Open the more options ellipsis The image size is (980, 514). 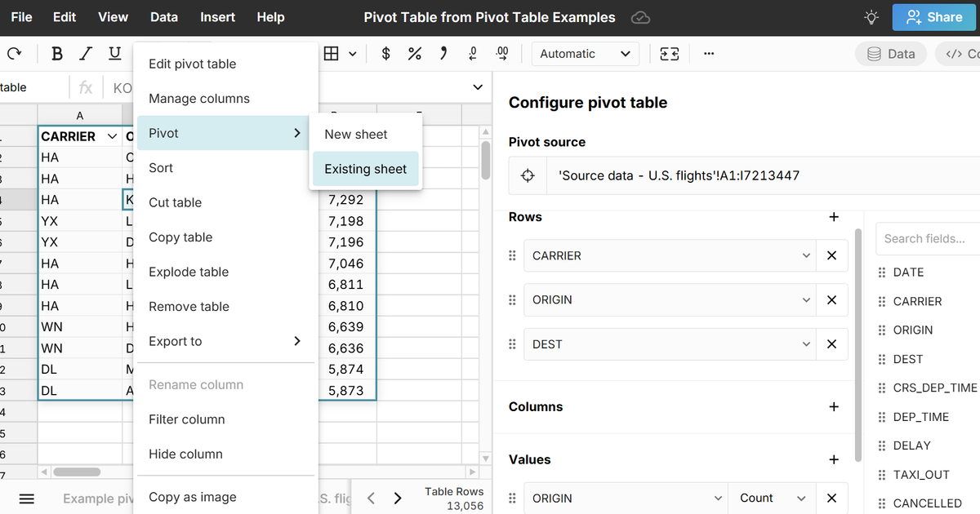tap(709, 54)
